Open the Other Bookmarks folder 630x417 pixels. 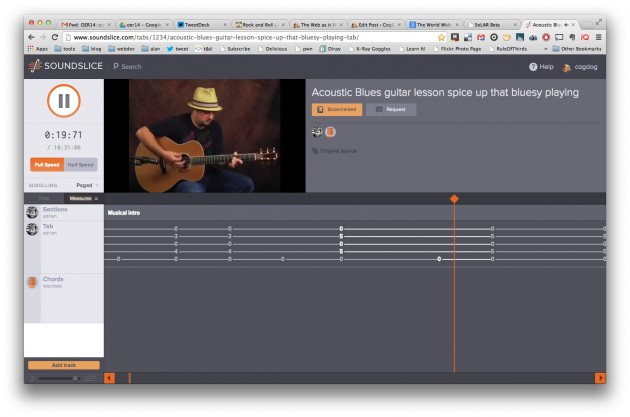coord(577,49)
